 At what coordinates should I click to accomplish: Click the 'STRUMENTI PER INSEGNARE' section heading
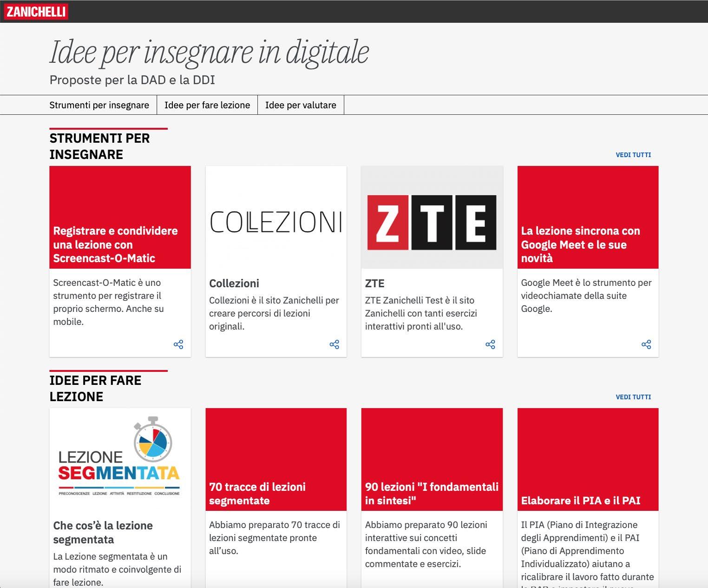[100, 146]
